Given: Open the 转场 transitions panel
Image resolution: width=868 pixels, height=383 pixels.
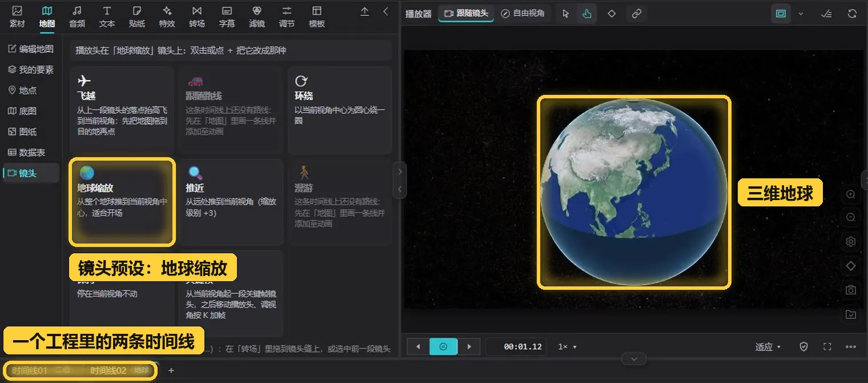Looking at the screenshot, I should pos(197,17).
